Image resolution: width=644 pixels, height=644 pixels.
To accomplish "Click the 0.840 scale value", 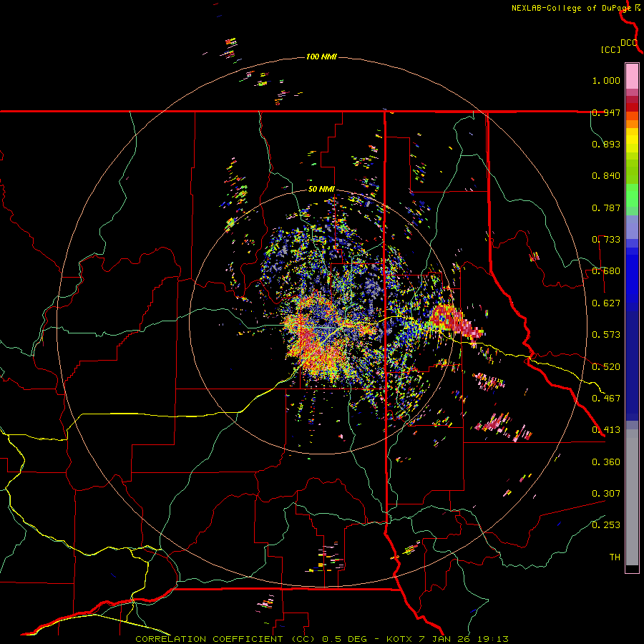I will (x=606, y=176).
